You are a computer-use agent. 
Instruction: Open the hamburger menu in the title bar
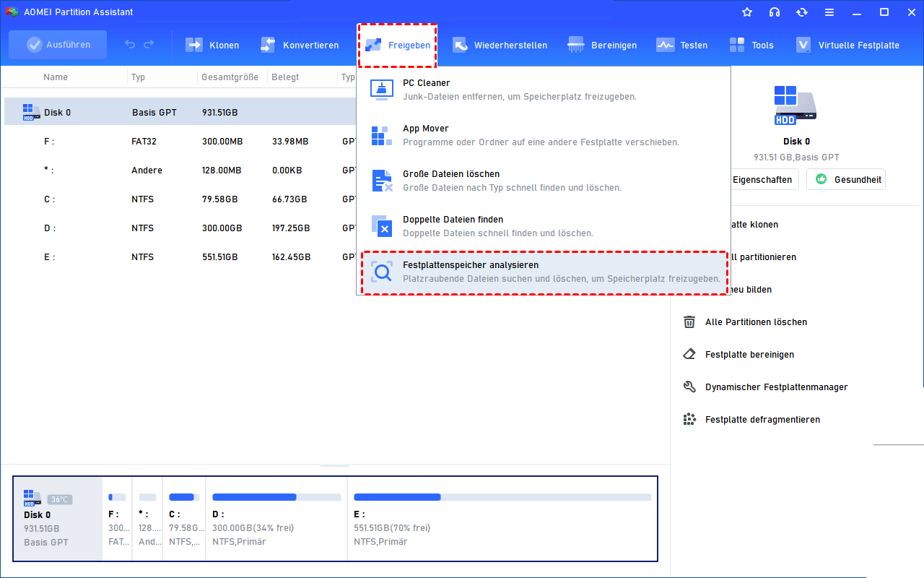[829, 12]
